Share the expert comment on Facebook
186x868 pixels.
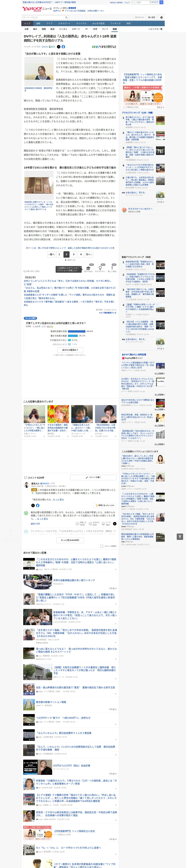pos(38,505)
